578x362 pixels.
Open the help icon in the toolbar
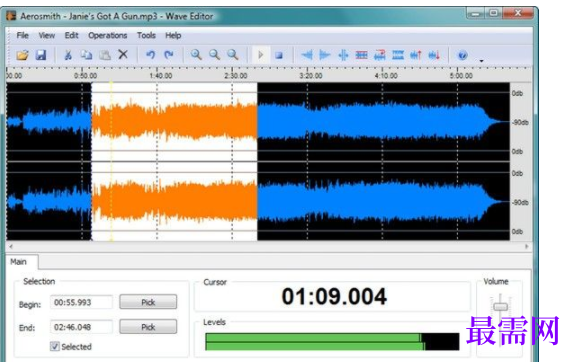[463, 55]
